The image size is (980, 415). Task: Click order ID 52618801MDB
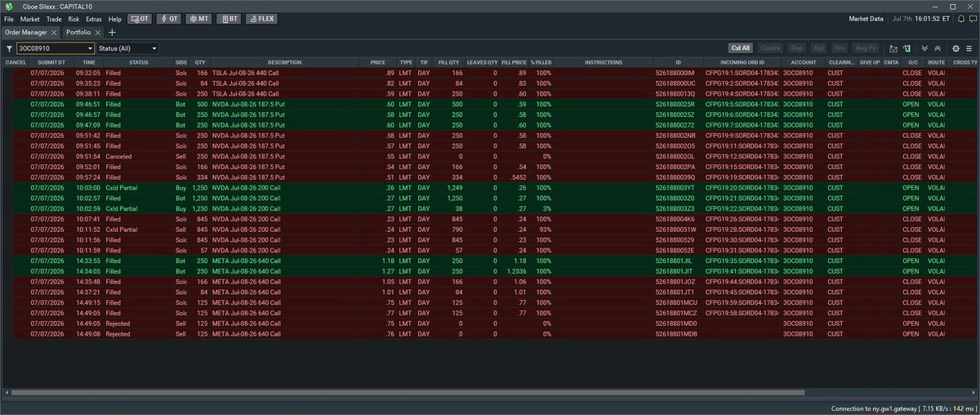click(676, 333)
